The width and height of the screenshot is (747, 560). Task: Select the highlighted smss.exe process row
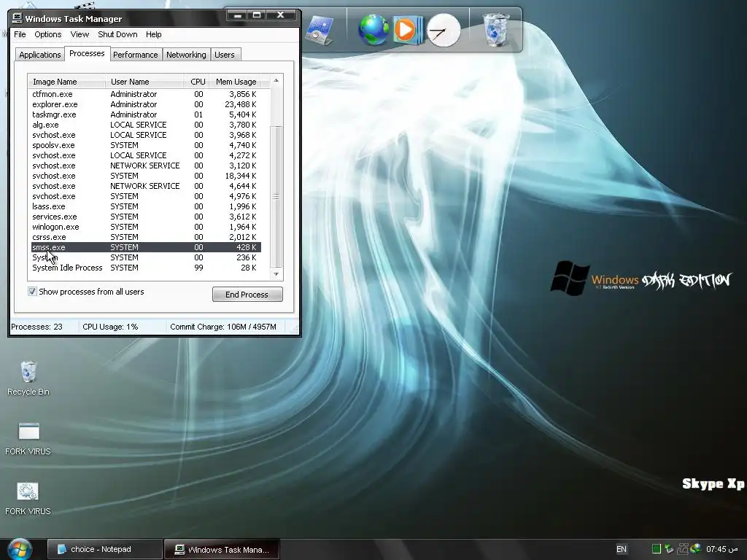(146, 247)
